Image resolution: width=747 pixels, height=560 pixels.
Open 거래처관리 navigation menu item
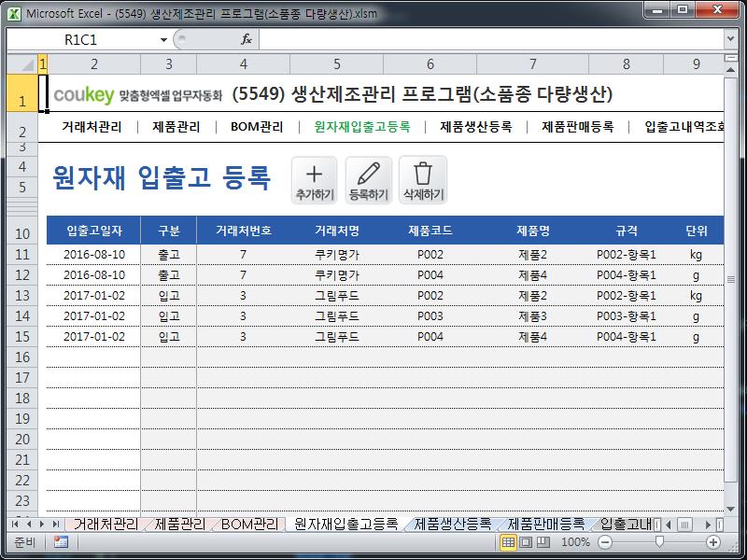pos(92,127)
